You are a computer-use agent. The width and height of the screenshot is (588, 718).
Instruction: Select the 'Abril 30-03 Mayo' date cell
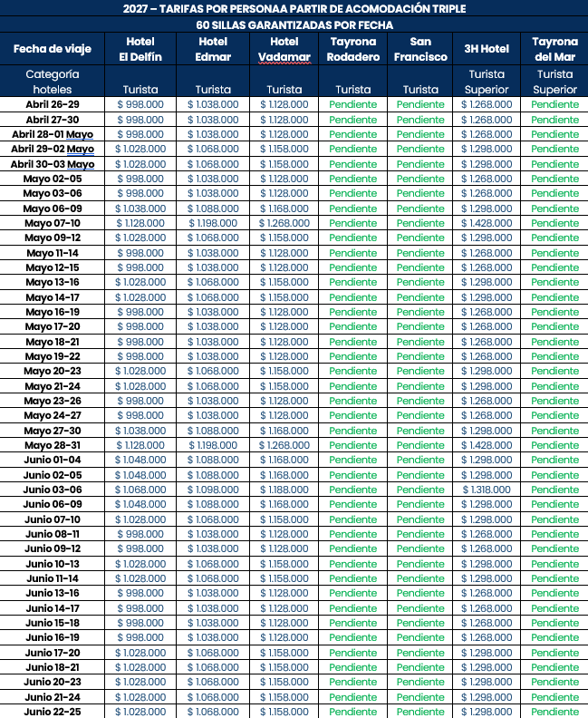(53, 164)
